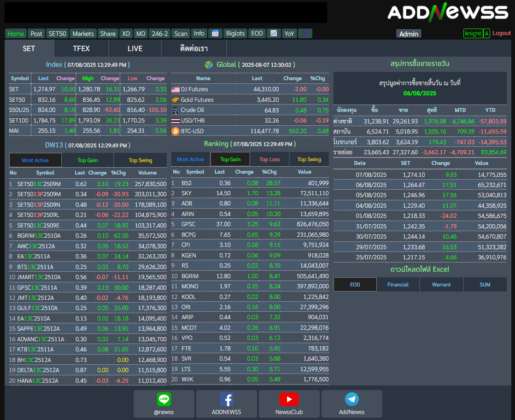Screen dimensions: 515x420
Task: Click the Bitcoin icon for BTC-USD
Action: pos(176,131)
